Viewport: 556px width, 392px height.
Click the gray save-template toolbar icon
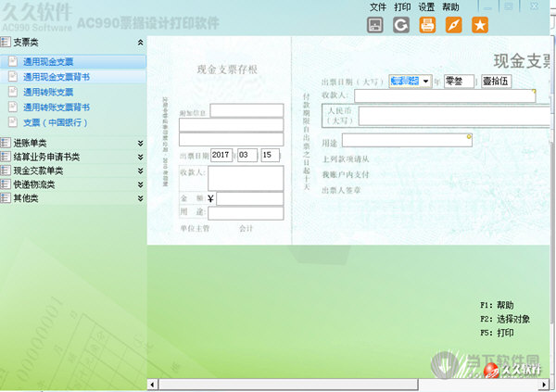pos(375,25)
